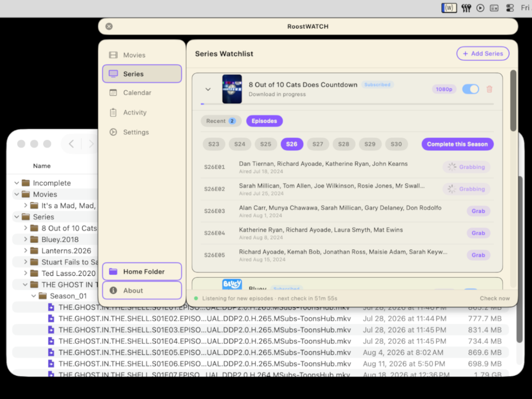Image resolution: width=532 pixels, height=399 pixels.
Task: Close the RoostWATCH window
Action: 109,26
